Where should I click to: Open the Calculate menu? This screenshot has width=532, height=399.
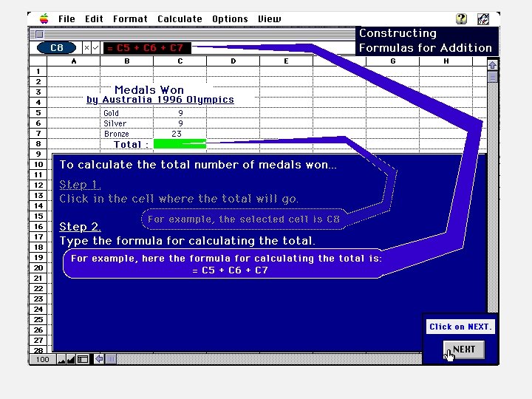pyautogui.click(x=180, y=19)
